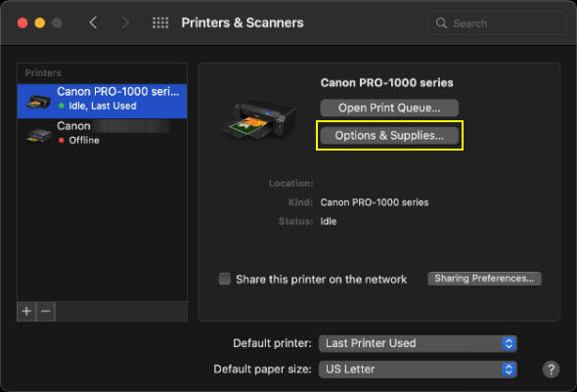Click the large printer image
Screen dimensions: 577x392
tap(258, 120)
